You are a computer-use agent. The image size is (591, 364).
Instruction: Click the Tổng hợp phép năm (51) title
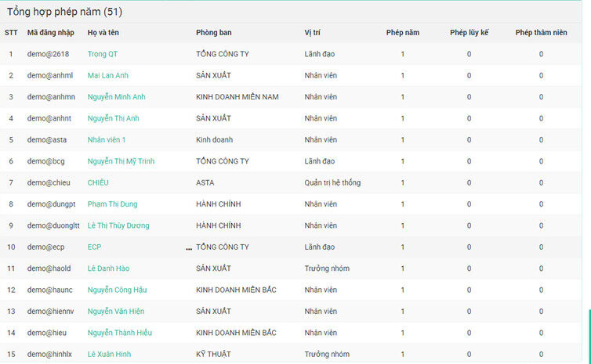click(64, 12)
